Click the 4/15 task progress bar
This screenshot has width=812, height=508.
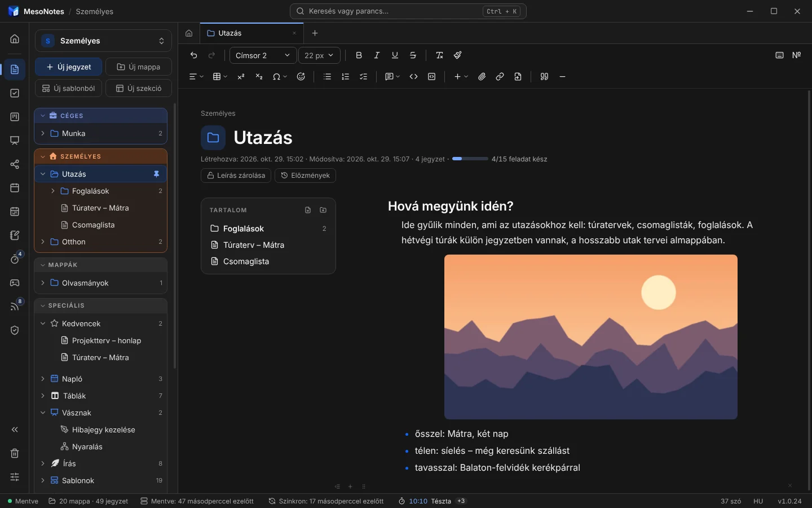[x=470, y=159]
